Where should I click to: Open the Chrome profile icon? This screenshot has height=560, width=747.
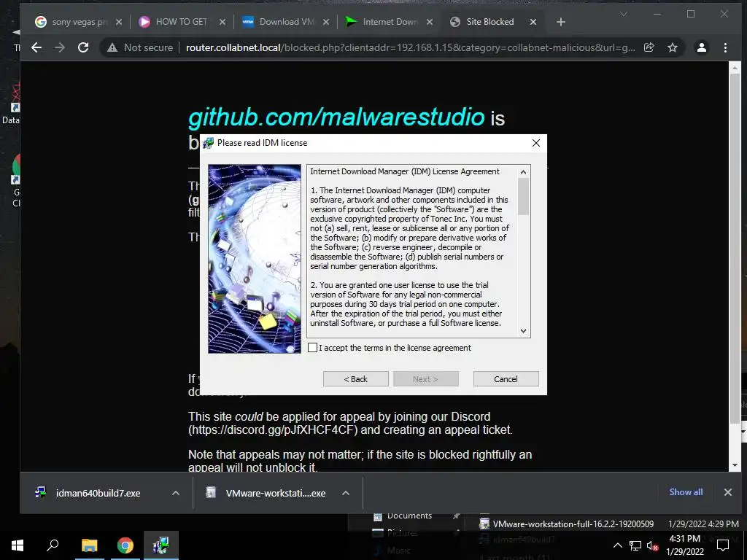(701, 47)
